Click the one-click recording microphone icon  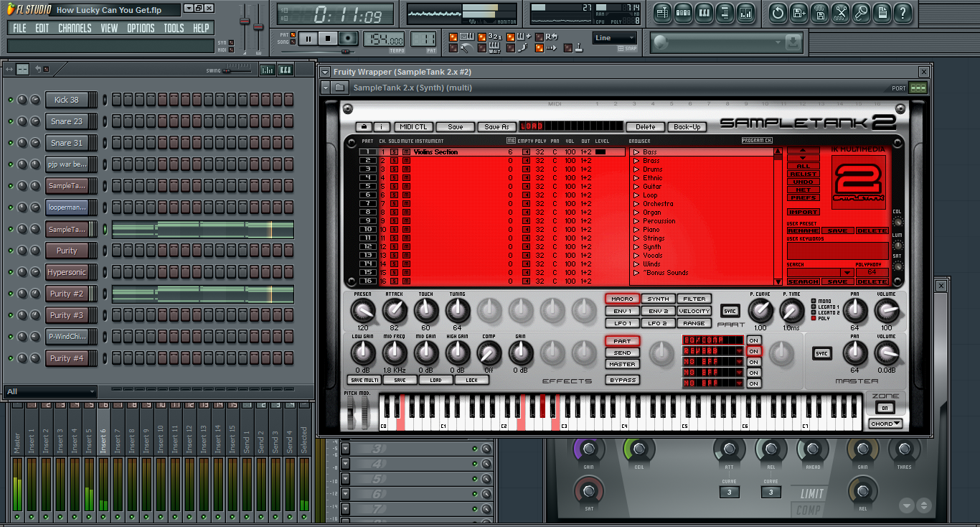(x=862, y=12)
